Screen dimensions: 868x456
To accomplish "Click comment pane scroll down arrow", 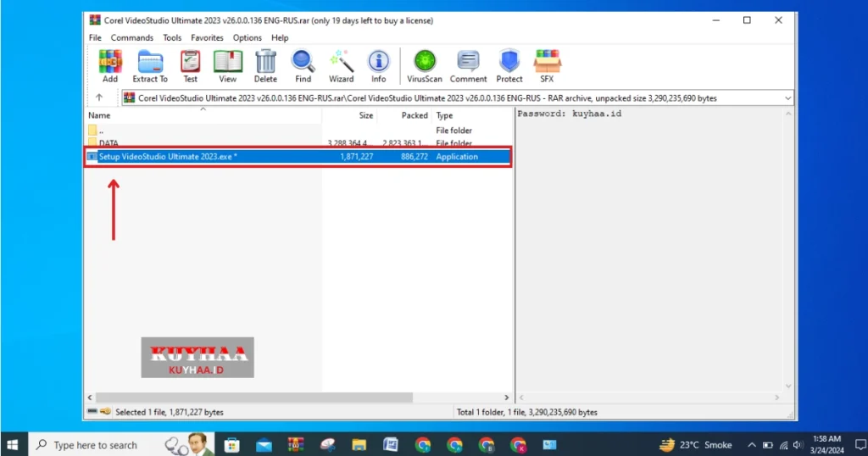I will tap(788, 386).
